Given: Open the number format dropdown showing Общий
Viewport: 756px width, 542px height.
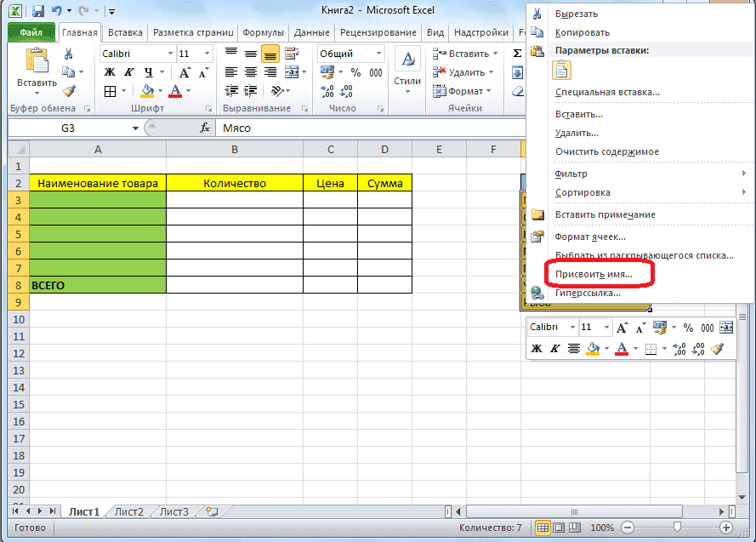Looking at the screenshot, I should [378, 53].
